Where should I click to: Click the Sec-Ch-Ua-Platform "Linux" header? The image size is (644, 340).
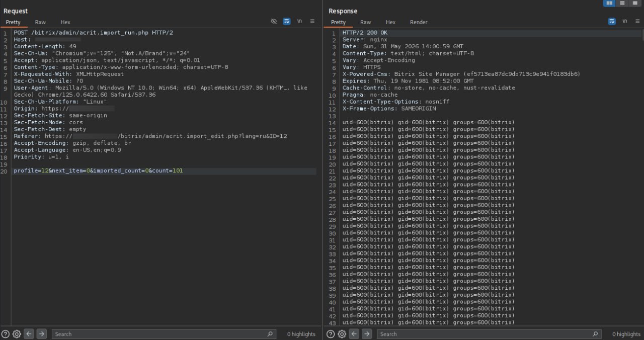60,102
